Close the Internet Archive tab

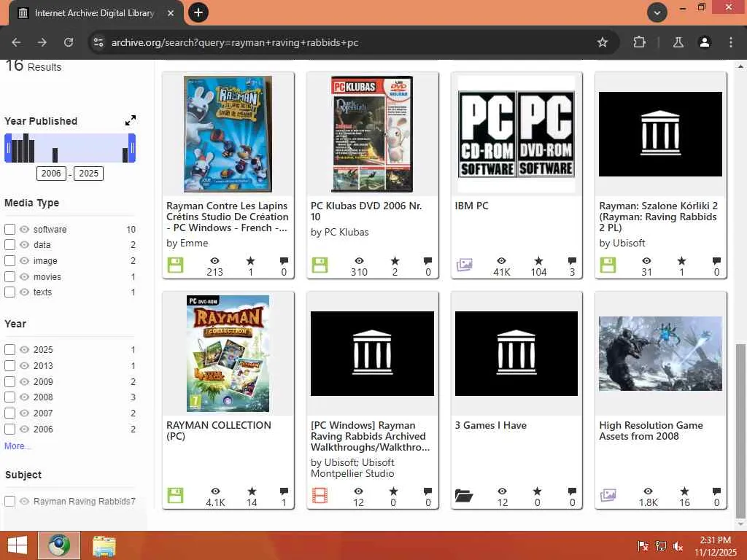pyautogui.click(x=171, y=13)
